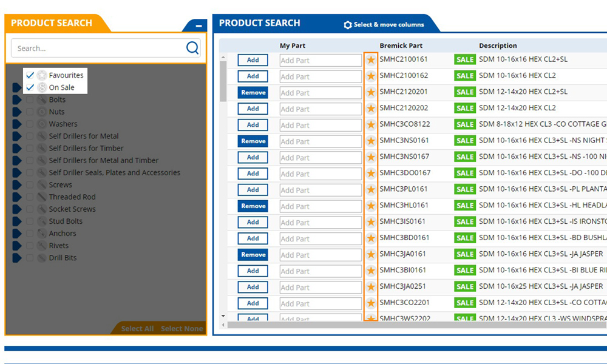Open the Drill Bits category
The width and height of the screenshot is (607, 364).
click(63, 257)
